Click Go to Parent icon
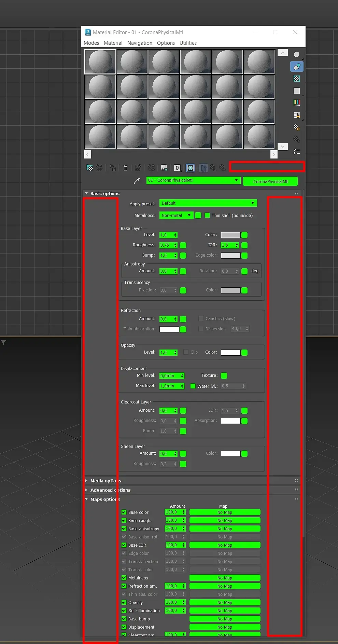338x644 pixels. click(213, 168)
